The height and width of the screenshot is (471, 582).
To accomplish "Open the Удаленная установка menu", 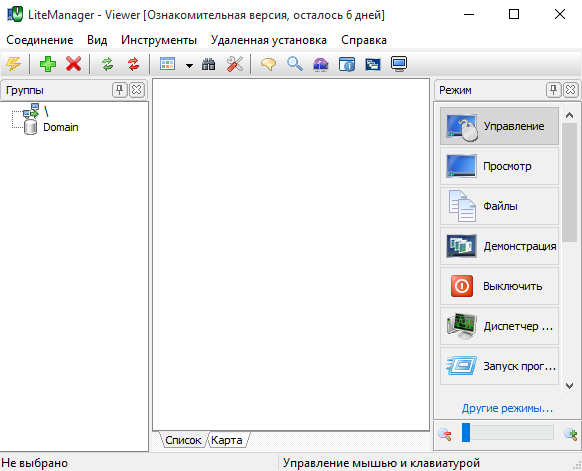I will point(269,40).
